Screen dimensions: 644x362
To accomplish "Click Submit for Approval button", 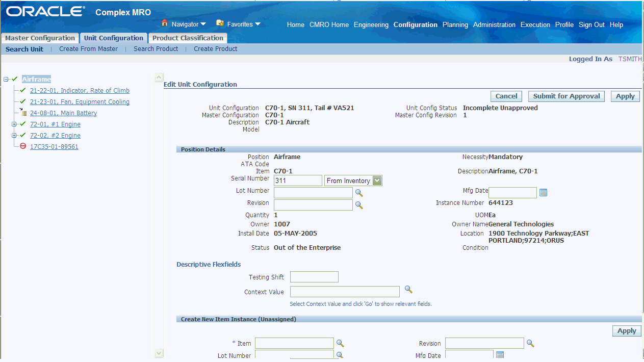I will pos(566,96).
